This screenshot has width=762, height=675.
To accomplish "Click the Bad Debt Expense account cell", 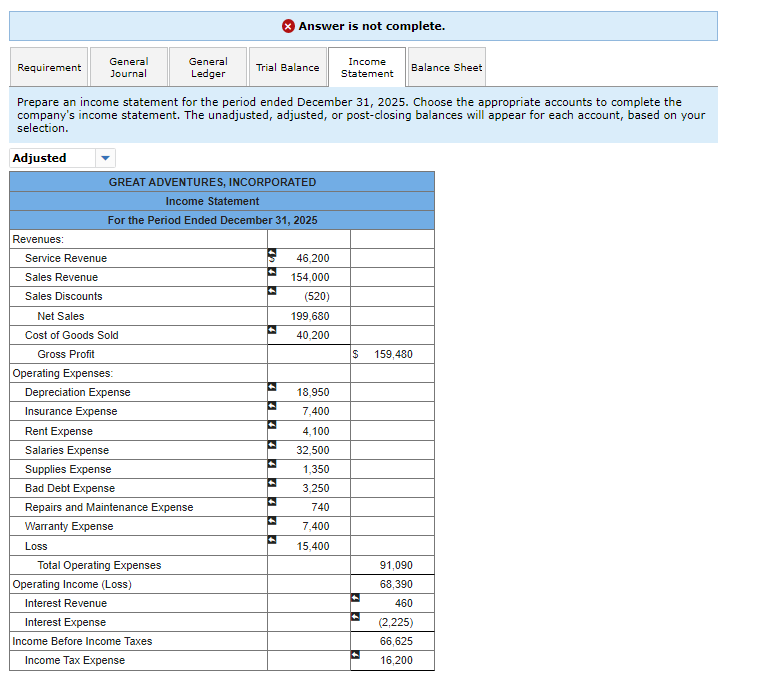I will (139, 488).
